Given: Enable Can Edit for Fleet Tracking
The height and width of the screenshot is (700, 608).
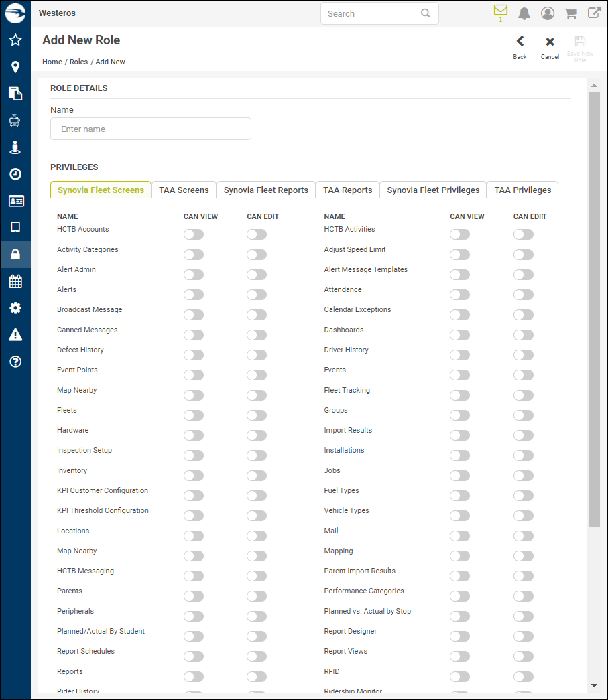Looking at the screenshot, I should coord(524,395).
